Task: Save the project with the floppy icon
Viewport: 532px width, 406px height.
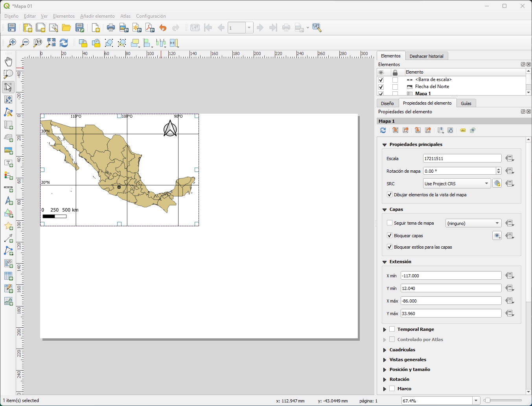Action: [11, 28]
